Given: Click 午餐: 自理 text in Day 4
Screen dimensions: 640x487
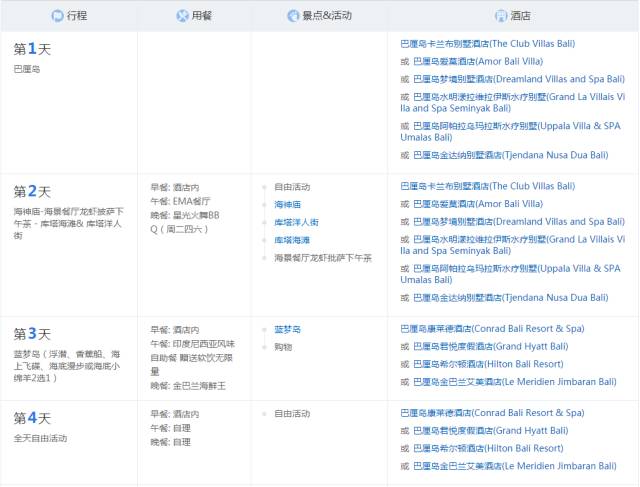Looking at the screenshot, I should pyautogui.click(x=171, y=428).
